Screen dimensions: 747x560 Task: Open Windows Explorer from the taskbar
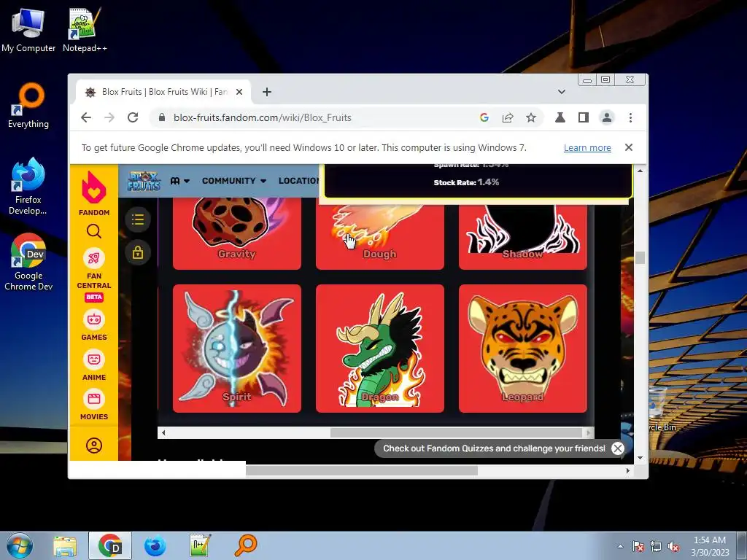(x=65, y=546)
